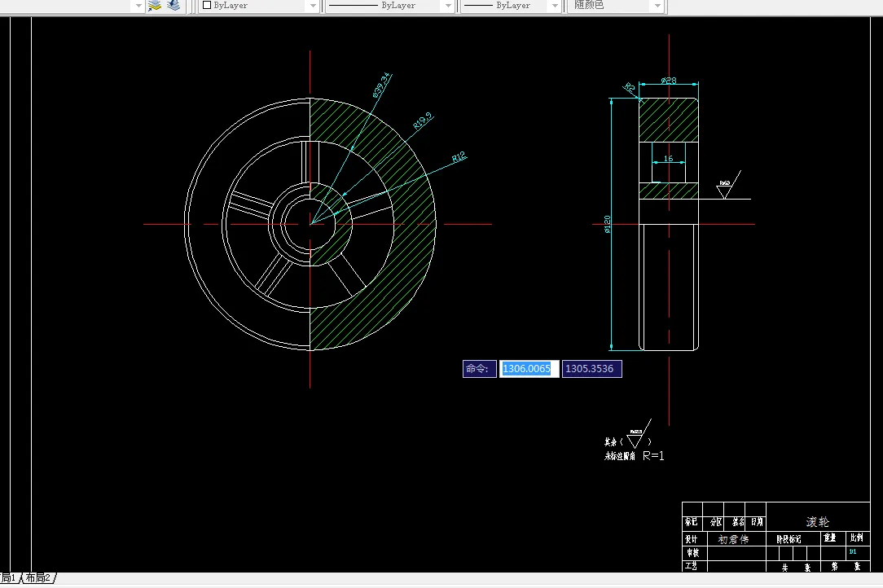Screen dimensions: 883x588
Task: Select the 重量 title block label
Action: pyautogui.click(x=830, y=538)
